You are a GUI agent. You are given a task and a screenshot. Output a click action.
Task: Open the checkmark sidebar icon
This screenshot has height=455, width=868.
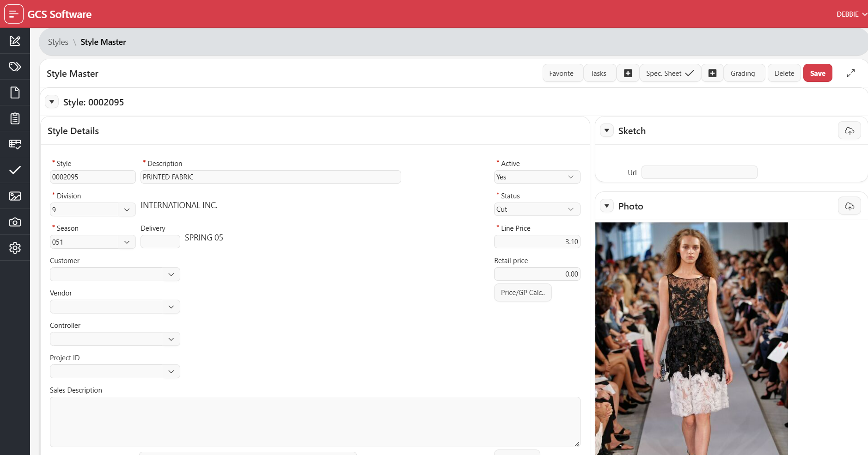(x=15, y=170)
